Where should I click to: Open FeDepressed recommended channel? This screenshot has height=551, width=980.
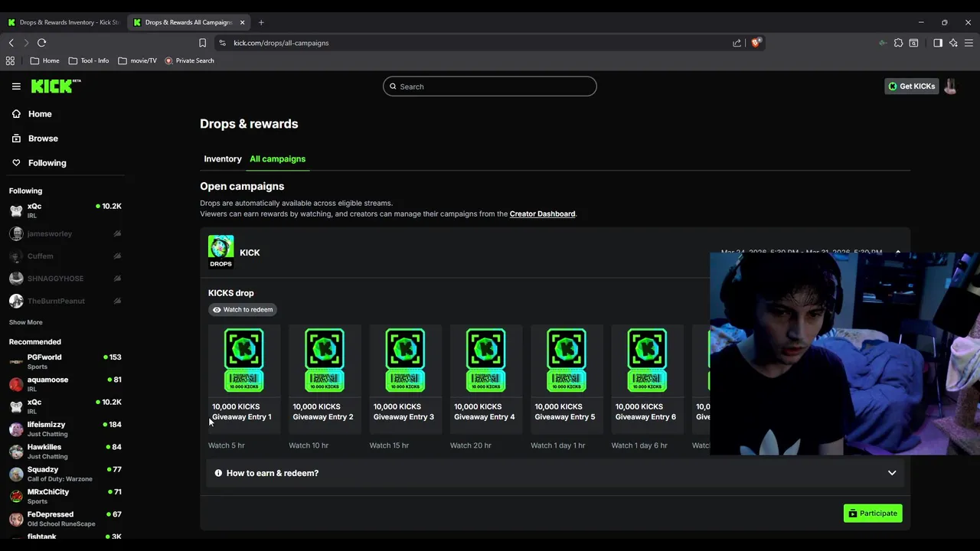[x=65, y=519]
